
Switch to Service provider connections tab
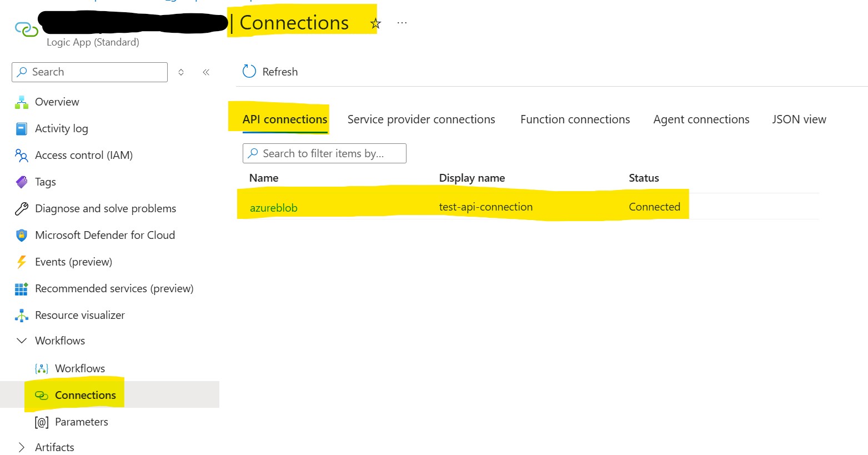(421, 119)
